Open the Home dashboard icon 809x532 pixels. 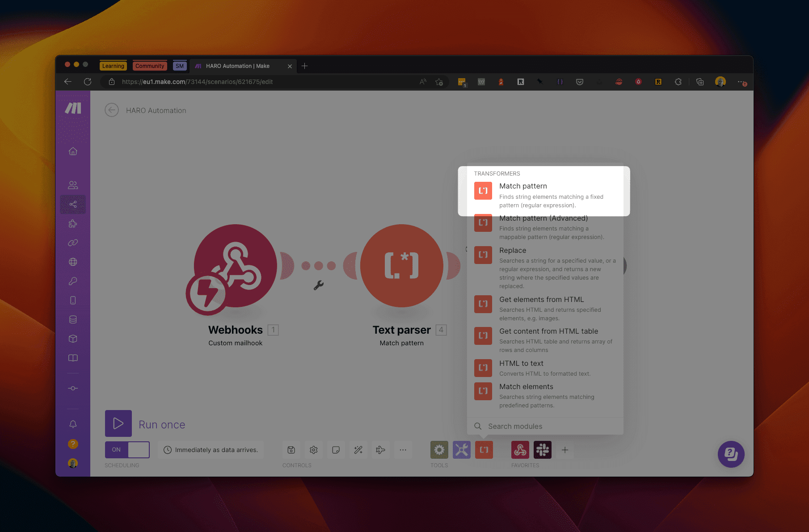pyautogui.click(x=73, y=151)
